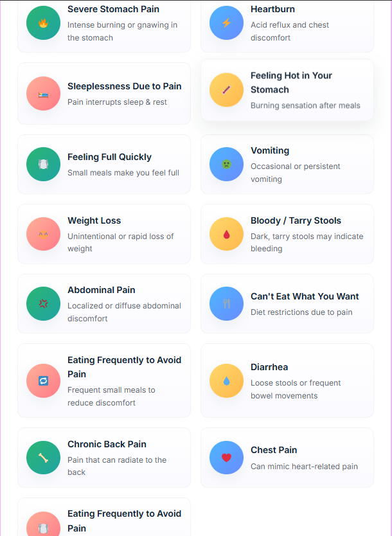Click the Abdominal Pain burst icon
Screen dimensions: 392x536
[43, 304]
